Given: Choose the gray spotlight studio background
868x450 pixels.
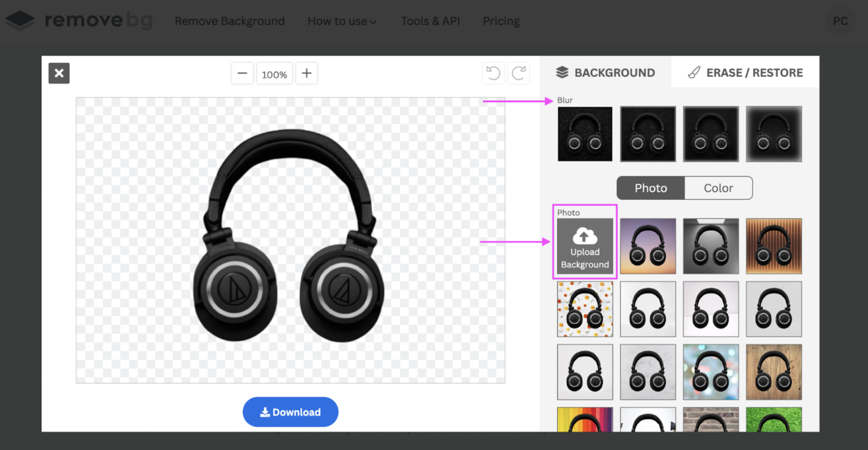Looking at the screenshot, I should [x=711, y=246].
